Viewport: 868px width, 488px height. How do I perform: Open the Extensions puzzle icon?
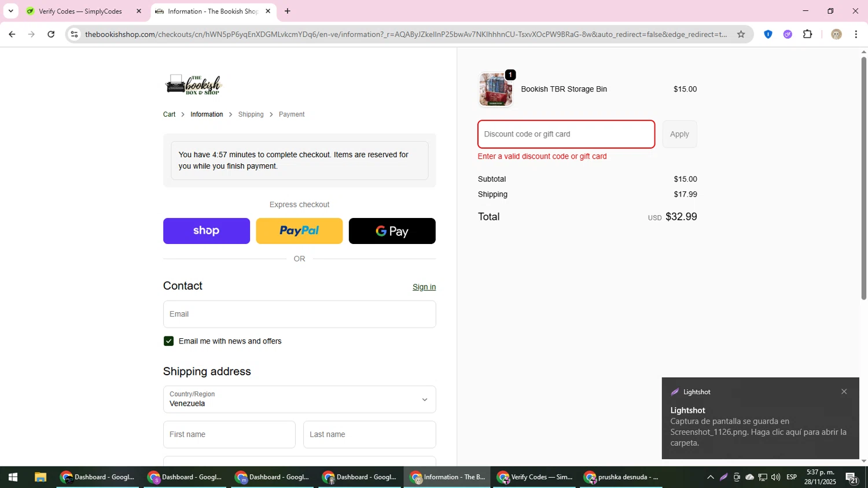(808, 34)
